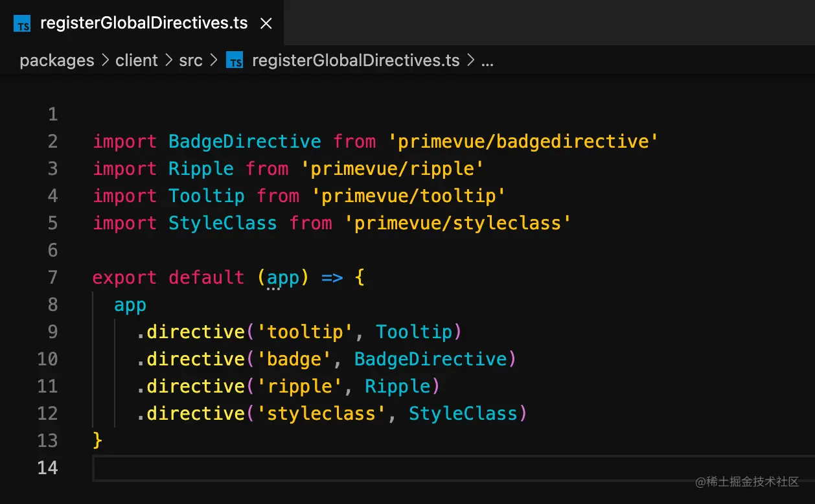Click StyleClass argument on line 12

463,414
